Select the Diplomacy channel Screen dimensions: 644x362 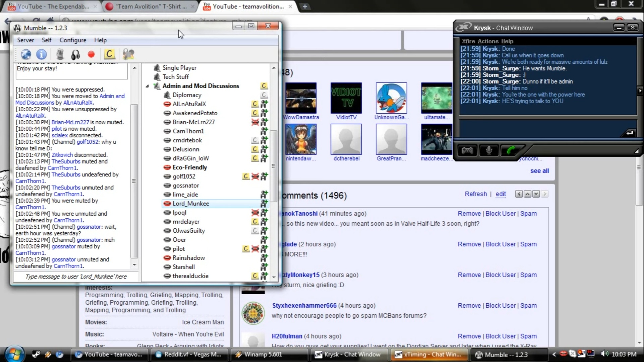tap(187, 95)
